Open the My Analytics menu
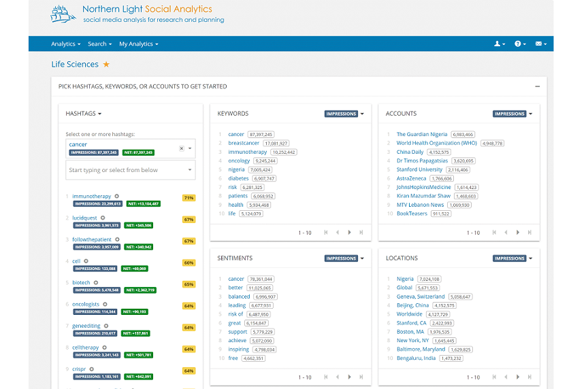Screen dimensions: 588x389 [x=139, y=44]
